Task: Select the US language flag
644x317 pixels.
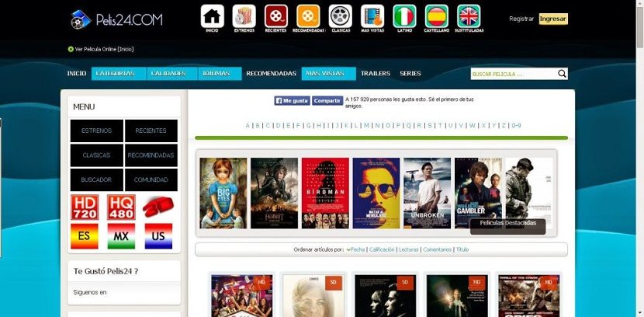Action: click(158, 236)
